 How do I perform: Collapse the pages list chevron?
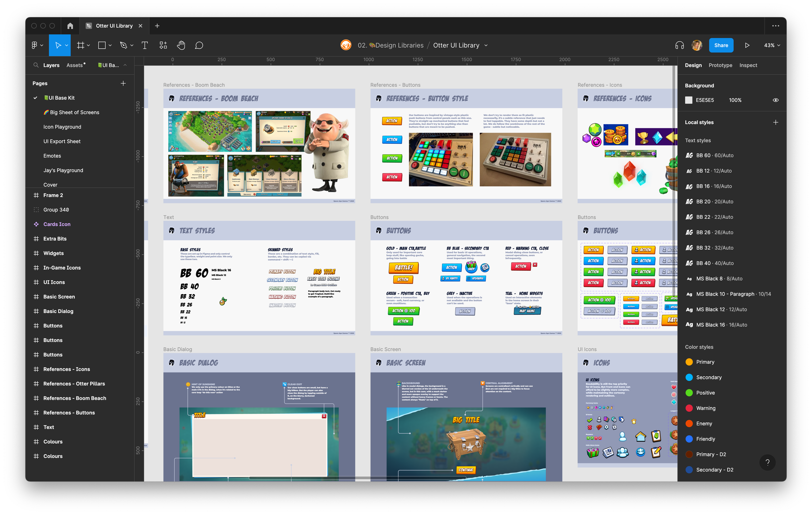point(125,65)
